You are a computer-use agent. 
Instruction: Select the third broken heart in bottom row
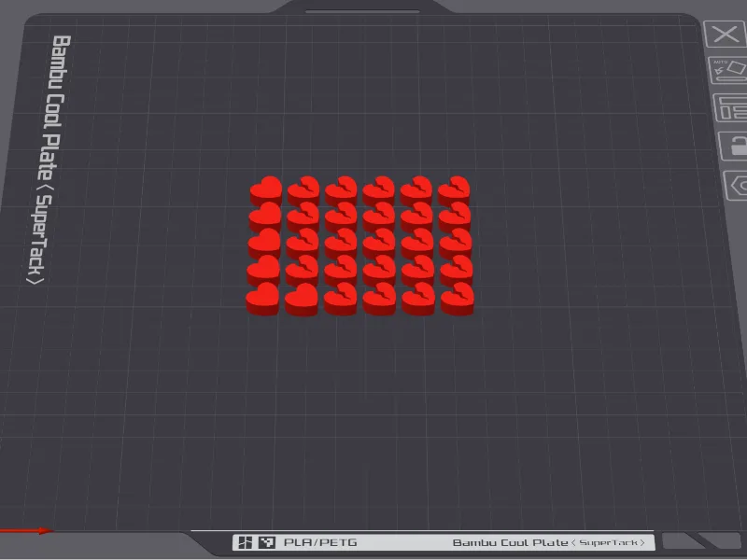[x=418, y=299]
